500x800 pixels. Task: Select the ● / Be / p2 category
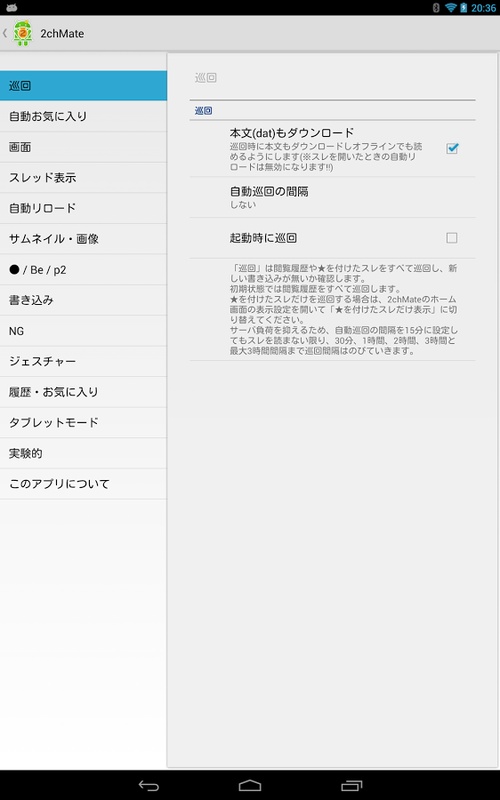tap(83, 269)
